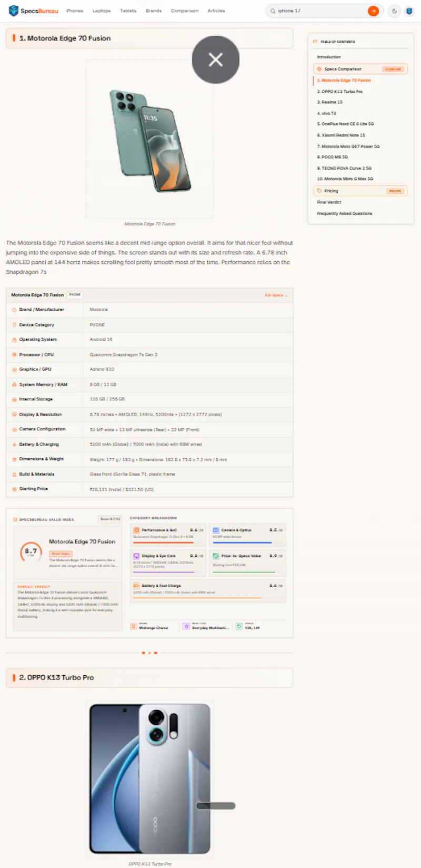
Task: Click the Everyday Multitasking badge
Action: click(x=206, y=626)
